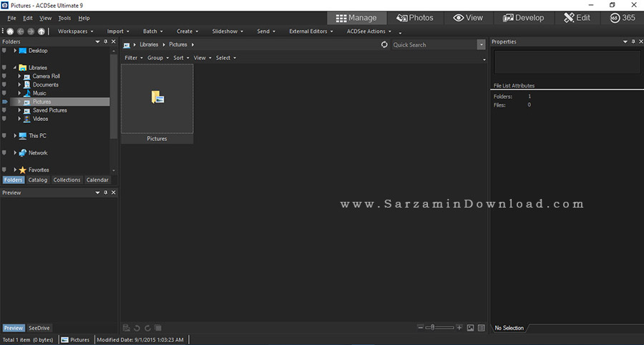Open the Batch dropdown
The image size is (644, 345).
pyautogui.click(x=153, y=31)
